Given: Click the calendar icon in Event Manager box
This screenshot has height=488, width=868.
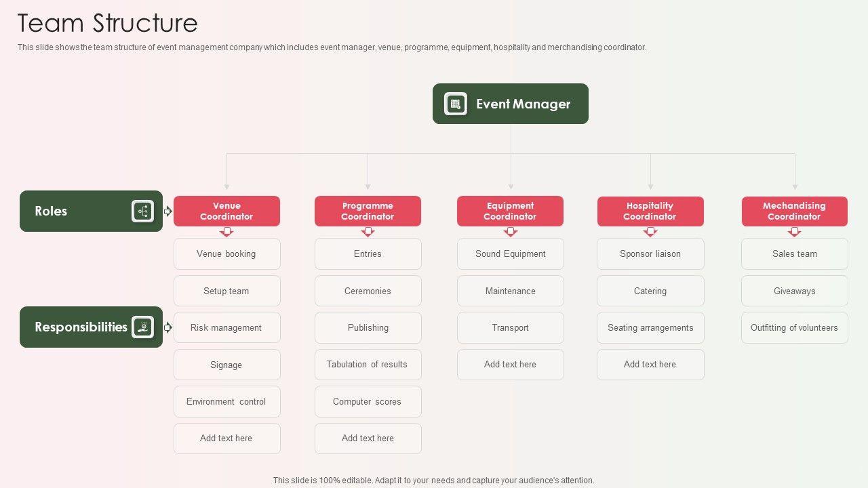Looking at the screenshot, I should pyautogui.click(x=456, y=104).
